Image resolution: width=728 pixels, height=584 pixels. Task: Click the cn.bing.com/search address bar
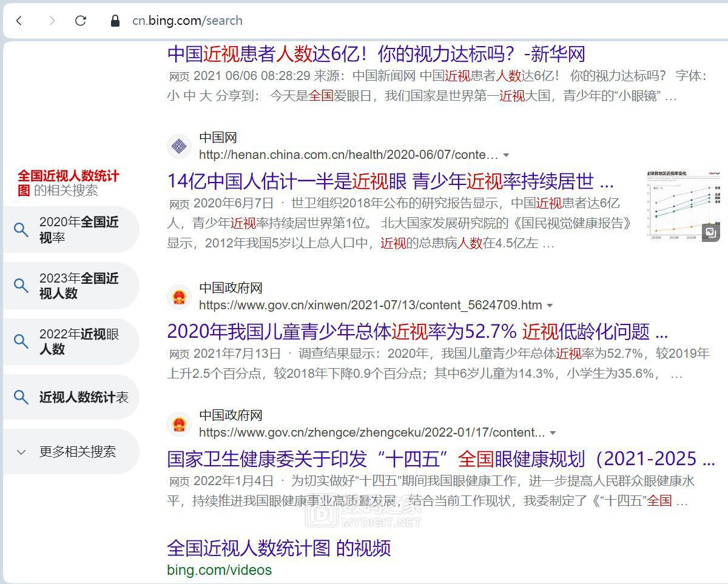tap(187, 21)
